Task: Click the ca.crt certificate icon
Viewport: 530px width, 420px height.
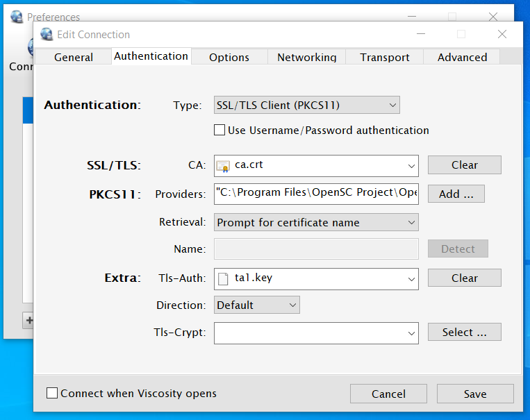Action: pos(223,166)
